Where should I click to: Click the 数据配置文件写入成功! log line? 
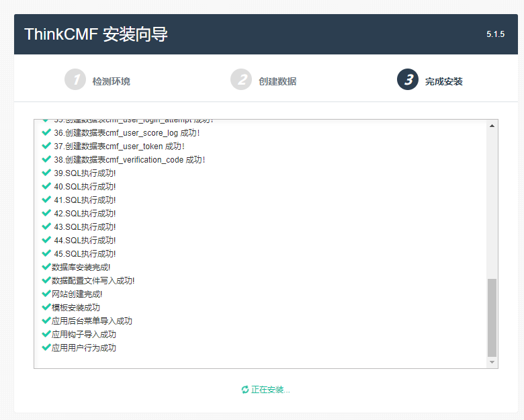(x=93, y=280)
